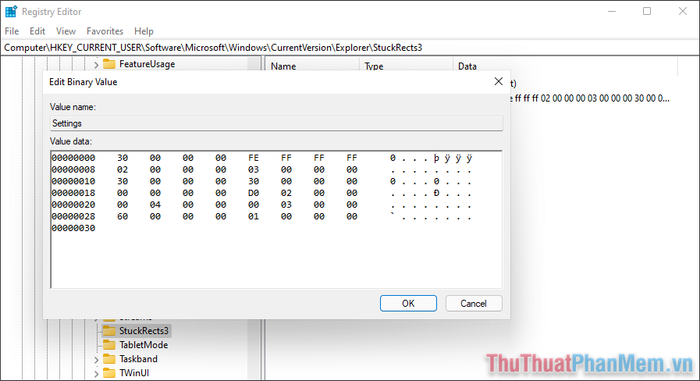The height and width of the screenshot is (381, 700).
Task: Click the Registry Editor app icon
Action: coord(11,11)
